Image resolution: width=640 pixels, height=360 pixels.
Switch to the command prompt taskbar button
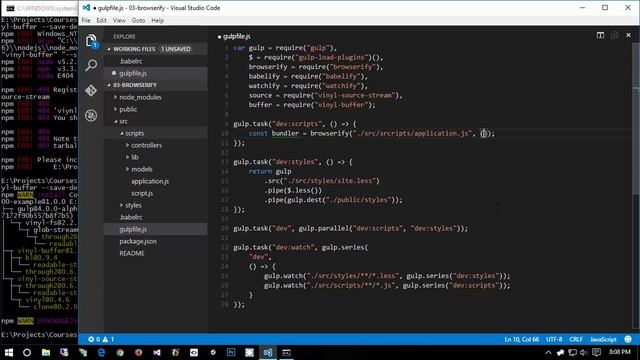click(x=287, y=352)
